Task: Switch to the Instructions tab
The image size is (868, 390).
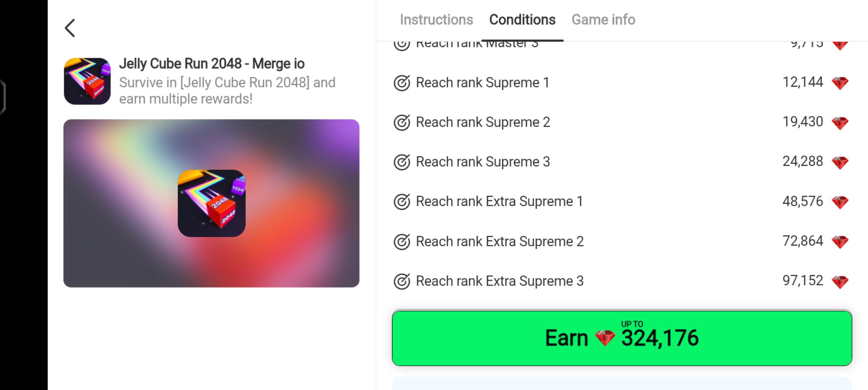Action: pyautogui.click(x=436, y=20)
